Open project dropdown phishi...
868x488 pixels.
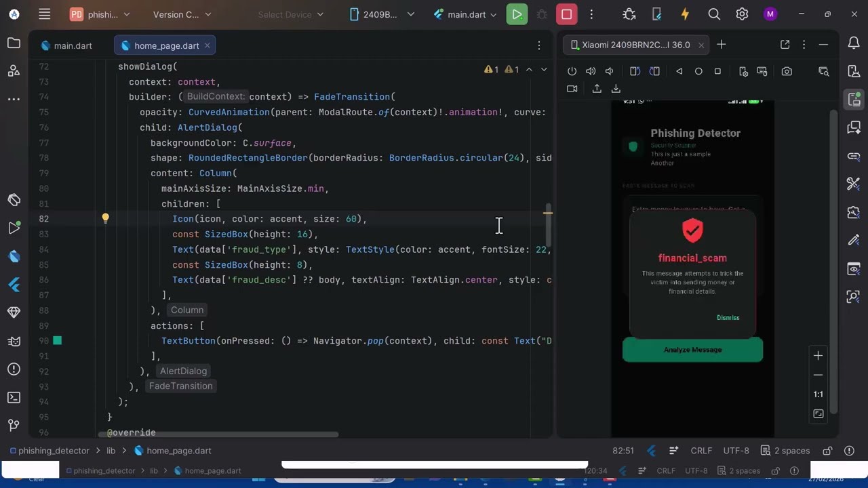tap(100, 14)
